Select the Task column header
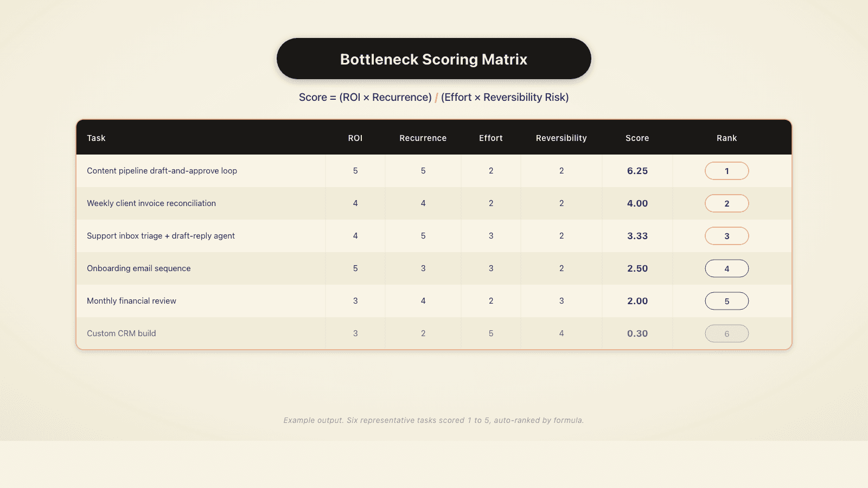This screenshot has height=488, width=868. pos(96,138)
